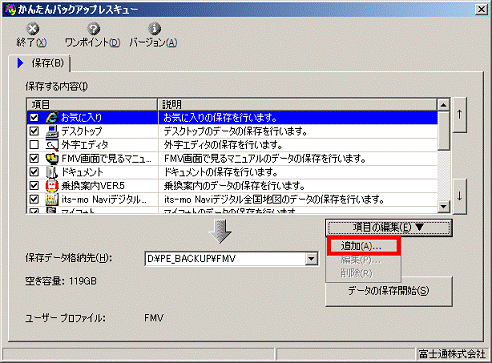Check the 外字エディタ checkbox
The image size is (492, 363).
coord(34,145)
